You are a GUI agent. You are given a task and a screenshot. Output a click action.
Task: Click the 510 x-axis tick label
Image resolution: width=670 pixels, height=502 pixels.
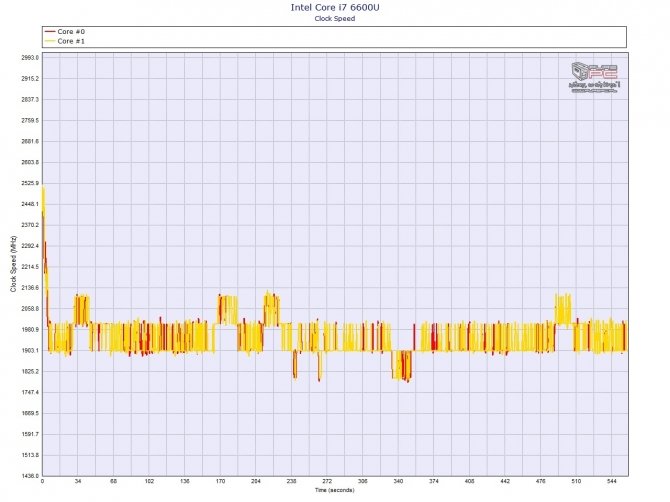576,481
